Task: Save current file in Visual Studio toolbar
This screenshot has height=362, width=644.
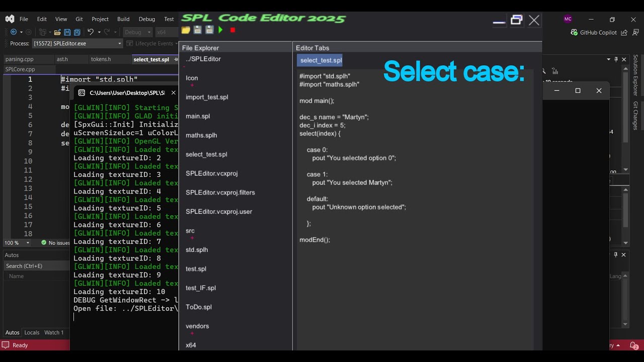Action: [67, 32]
